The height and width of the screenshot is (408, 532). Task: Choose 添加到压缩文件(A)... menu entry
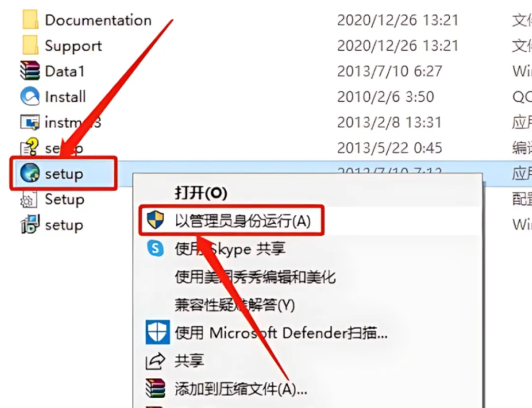tap(241, 389)
